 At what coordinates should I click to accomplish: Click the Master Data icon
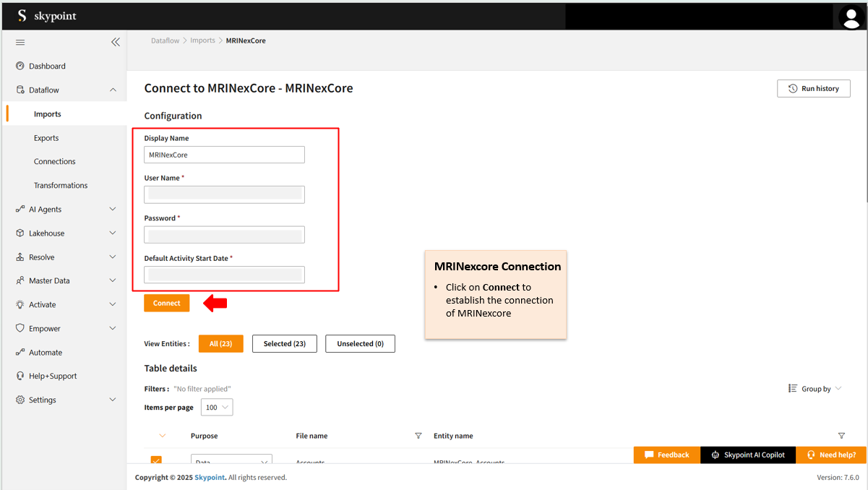(x=20, y=280)
